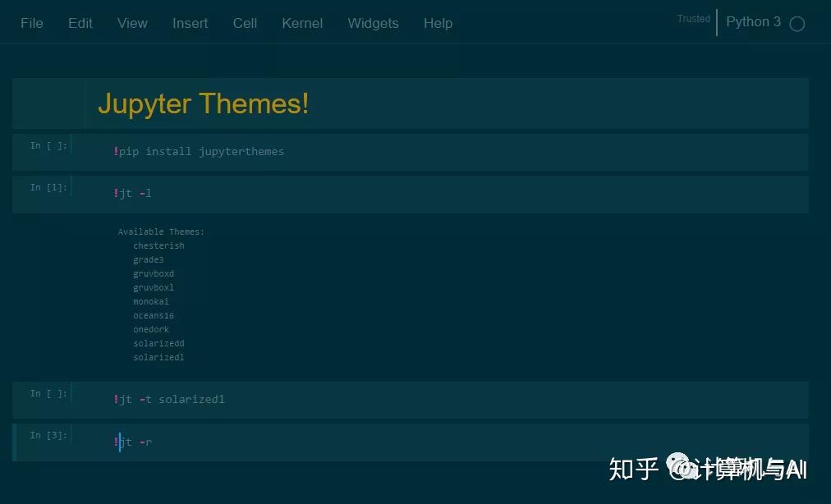Open the View menu

point(131,23)
